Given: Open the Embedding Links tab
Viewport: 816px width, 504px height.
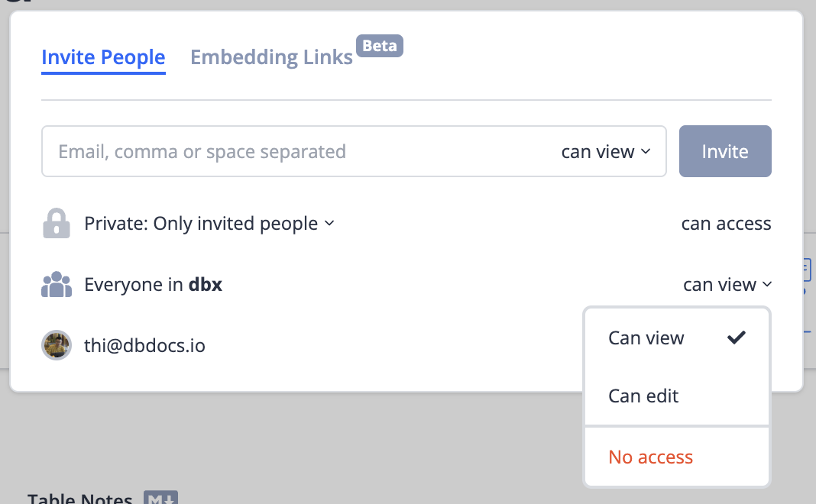Looking at the screenshot, I should pos(271,57).
